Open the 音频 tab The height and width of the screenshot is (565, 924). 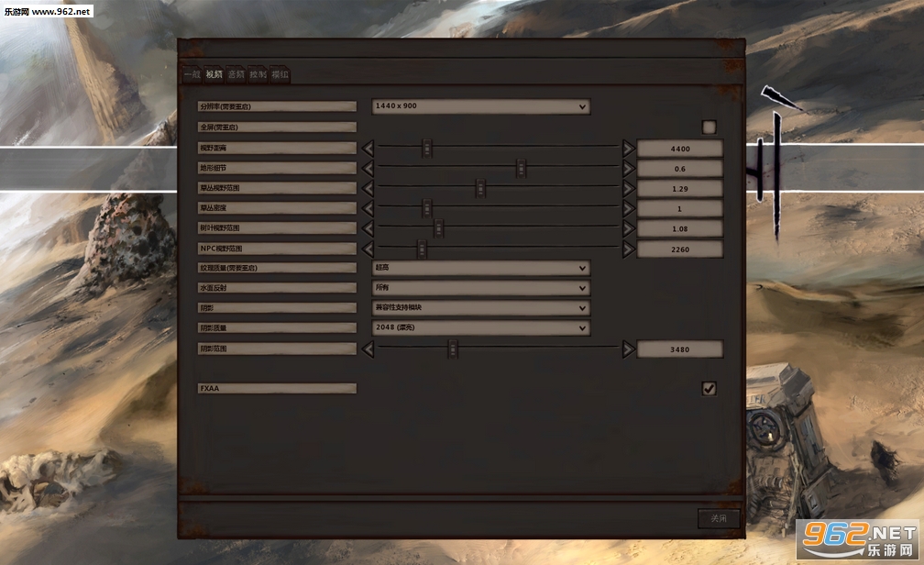236,74
